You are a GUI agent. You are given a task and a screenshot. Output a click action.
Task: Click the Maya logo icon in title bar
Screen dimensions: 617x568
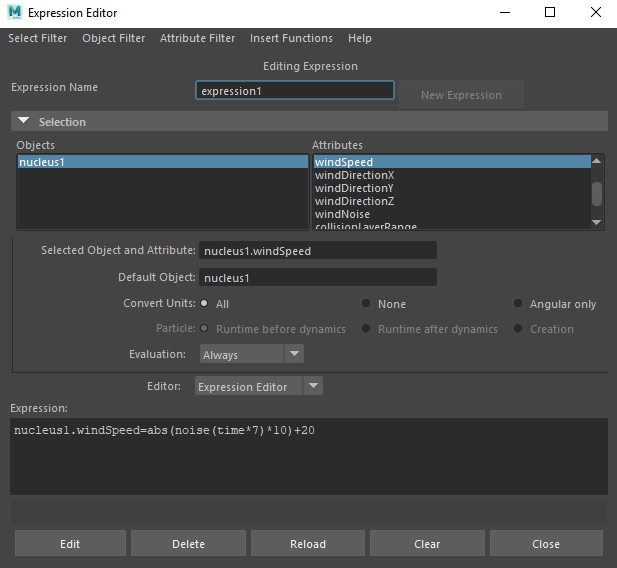[x=15, y=12]
